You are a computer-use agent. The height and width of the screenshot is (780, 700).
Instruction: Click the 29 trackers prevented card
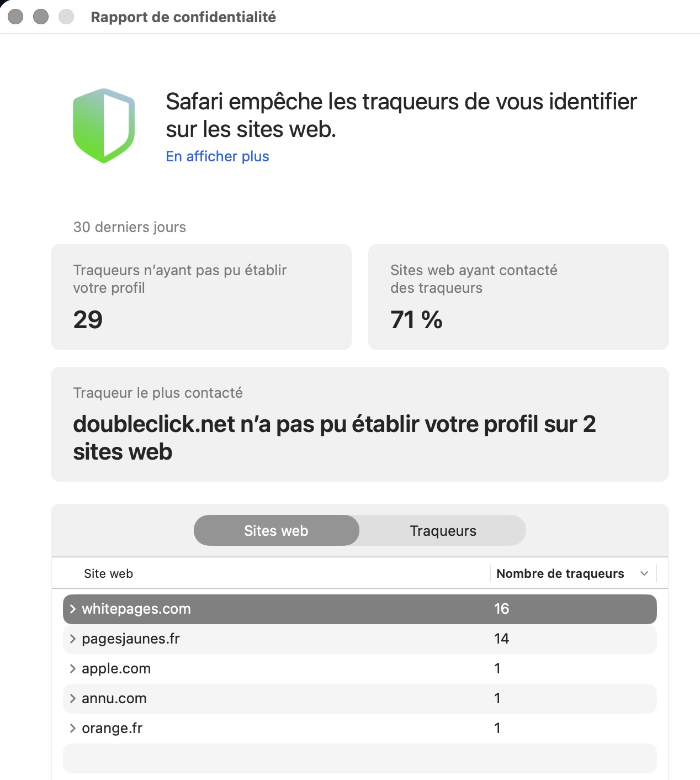201,297
